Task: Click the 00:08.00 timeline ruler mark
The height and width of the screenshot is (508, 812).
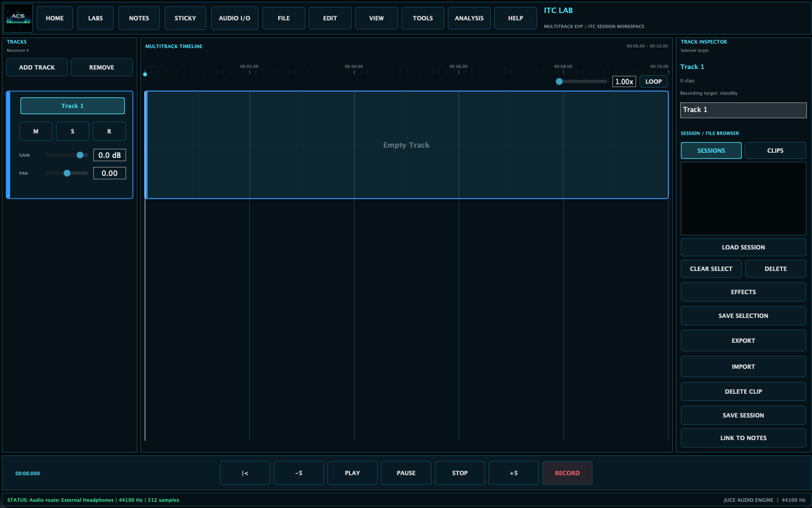Action: pos(563,67)
